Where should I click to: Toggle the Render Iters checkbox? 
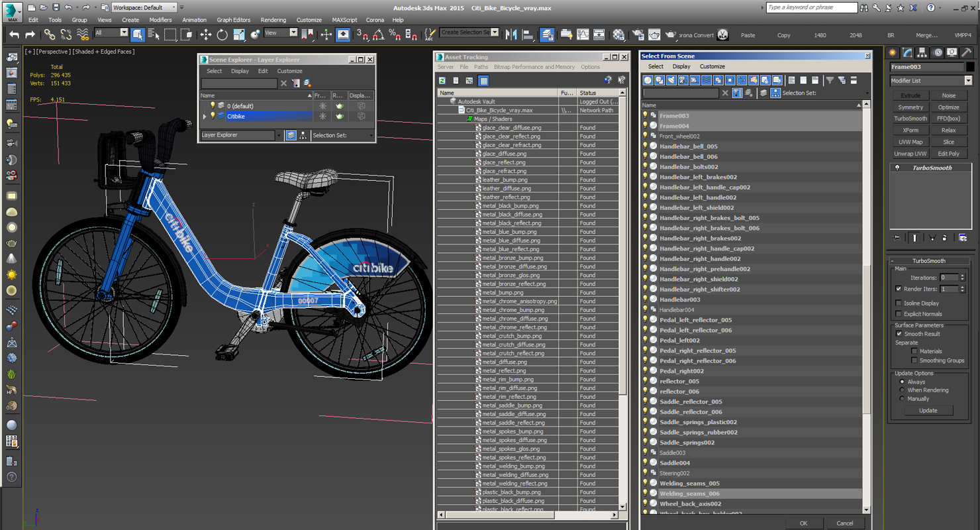pos(899,289)
